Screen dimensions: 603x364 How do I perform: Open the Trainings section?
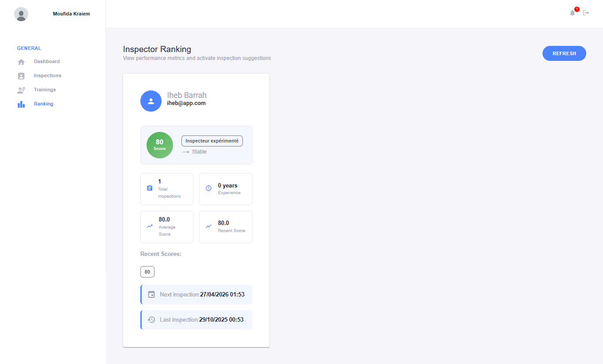tap(45, 90)
